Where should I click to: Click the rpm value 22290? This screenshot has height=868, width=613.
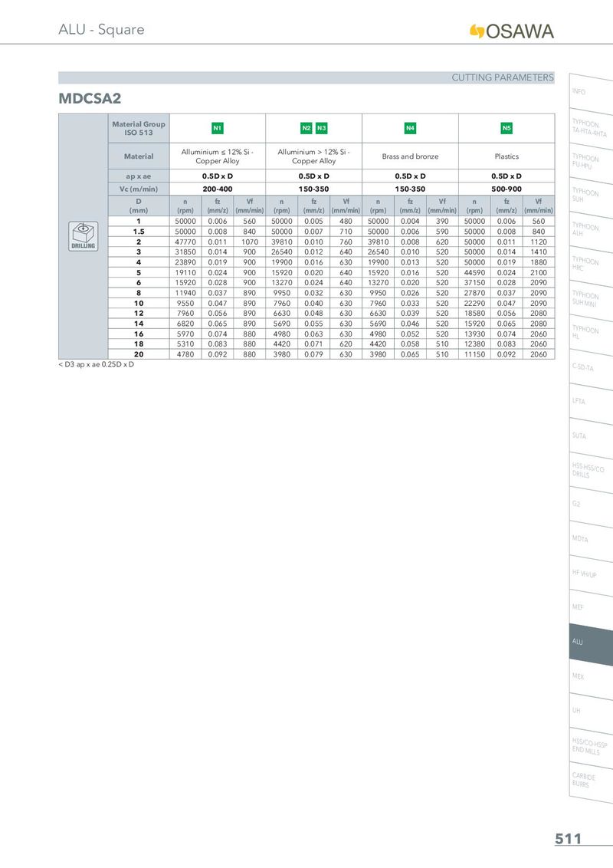474,304
